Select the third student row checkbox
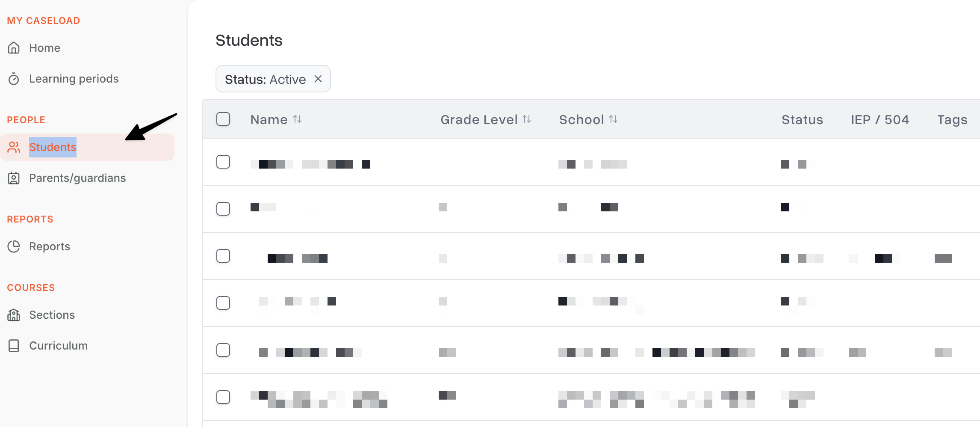Image resolution: width=980 pixels, height=427 pixels. [223, 256]
